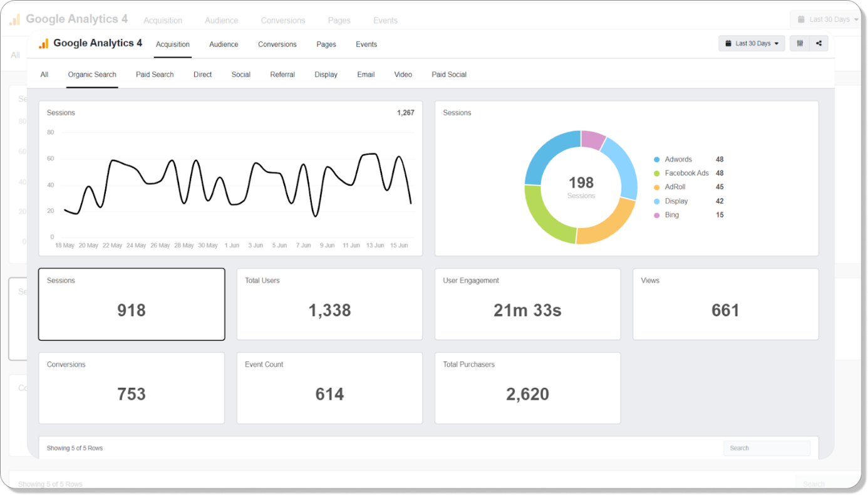Click the Display light-blue legend dot

656,201
